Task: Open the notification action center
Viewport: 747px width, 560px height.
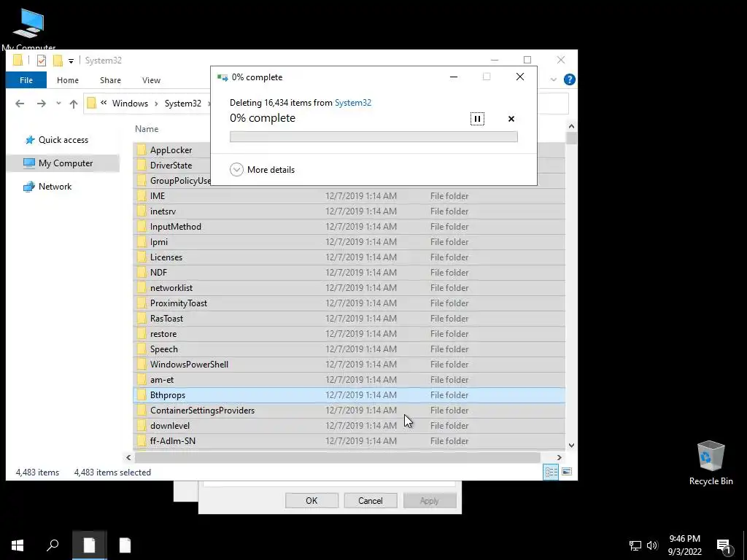Action: pyautogui.click(x=724, y=545)
